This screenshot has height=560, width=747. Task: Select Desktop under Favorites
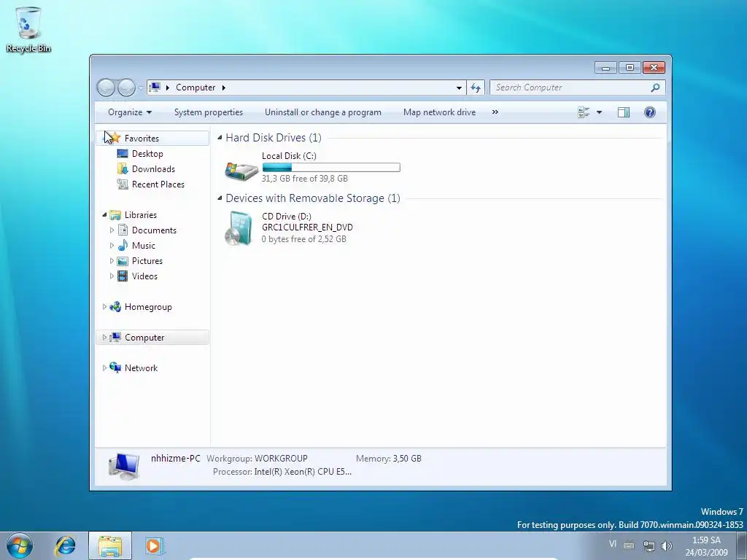click(x=147, y=154)
